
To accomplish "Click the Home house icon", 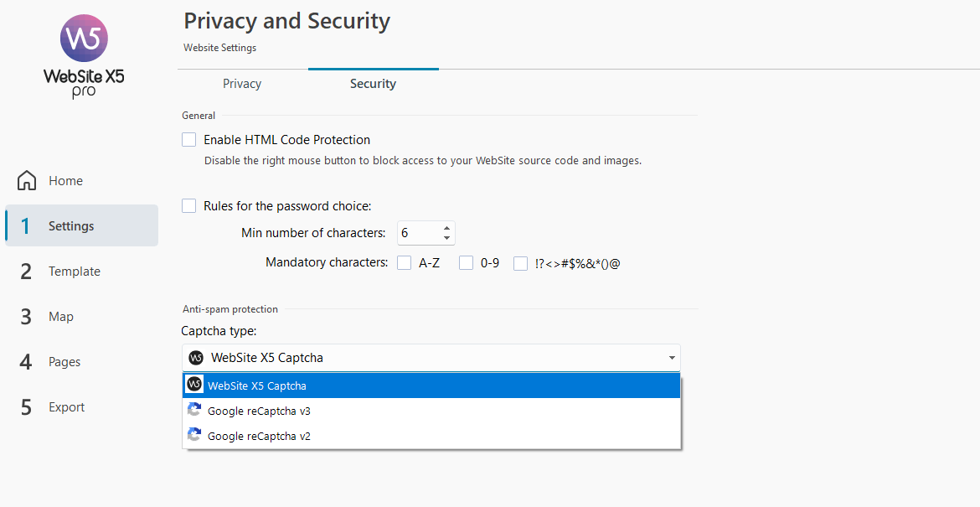I will 27,181.
